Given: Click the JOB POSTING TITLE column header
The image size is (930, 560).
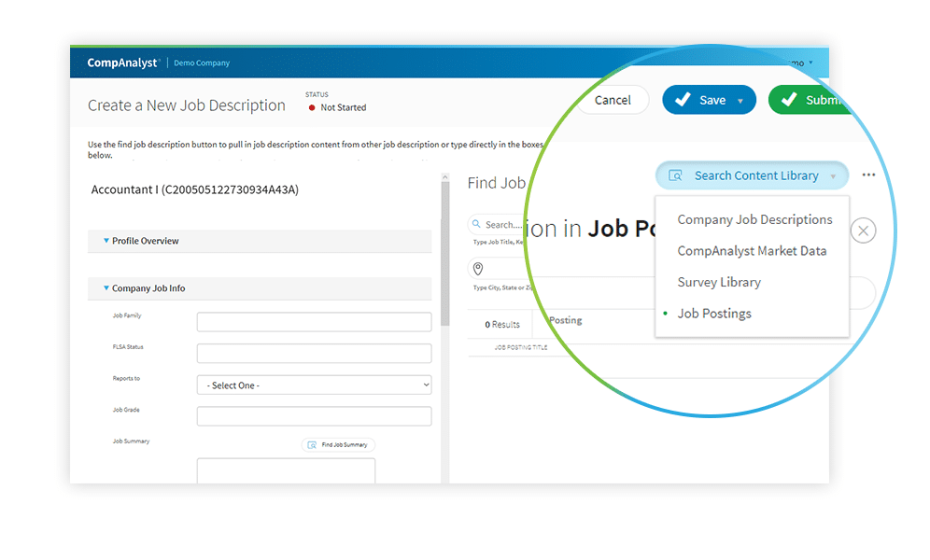Looking at the screenshot, I should (x=521, y=348).
